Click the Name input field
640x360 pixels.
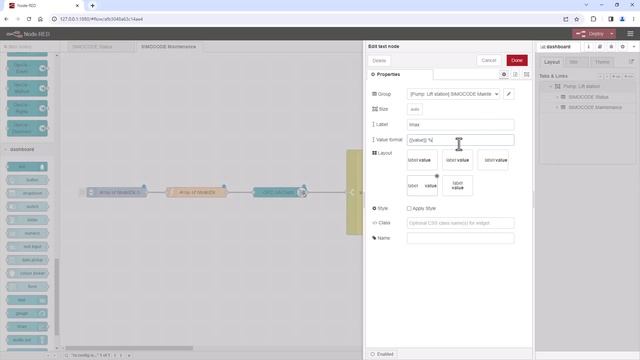pyautogui.click(x=460, y=238)
